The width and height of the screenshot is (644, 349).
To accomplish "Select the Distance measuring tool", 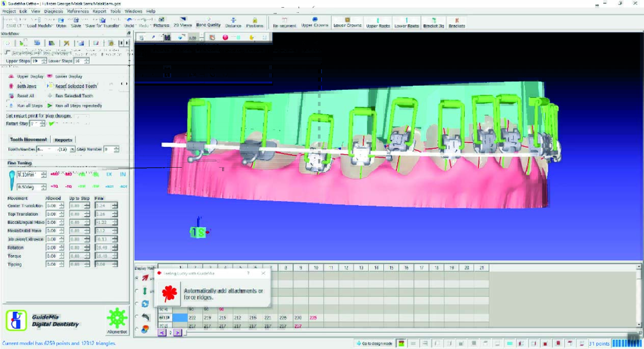I will [x=233, y=22].
